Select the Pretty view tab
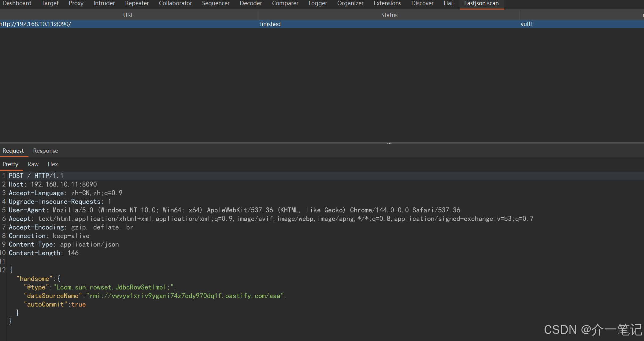Viewport: 644px width, 341px height. [10, 164]
